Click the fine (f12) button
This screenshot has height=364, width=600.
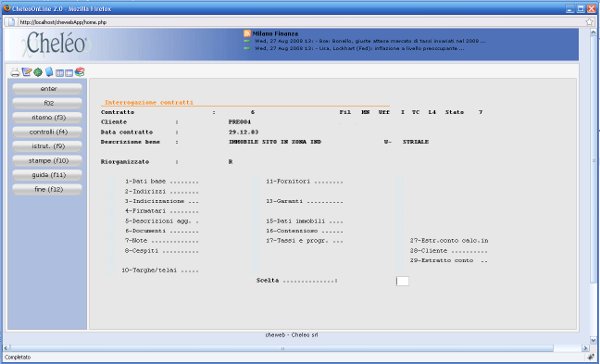pyautogui.click(x=47, y=189)
